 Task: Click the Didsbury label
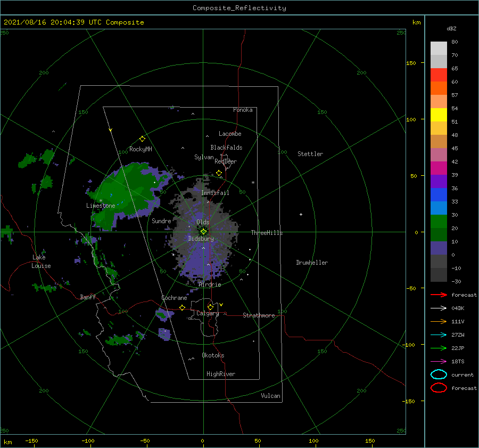pyautogui.click(x=201, y=239)
